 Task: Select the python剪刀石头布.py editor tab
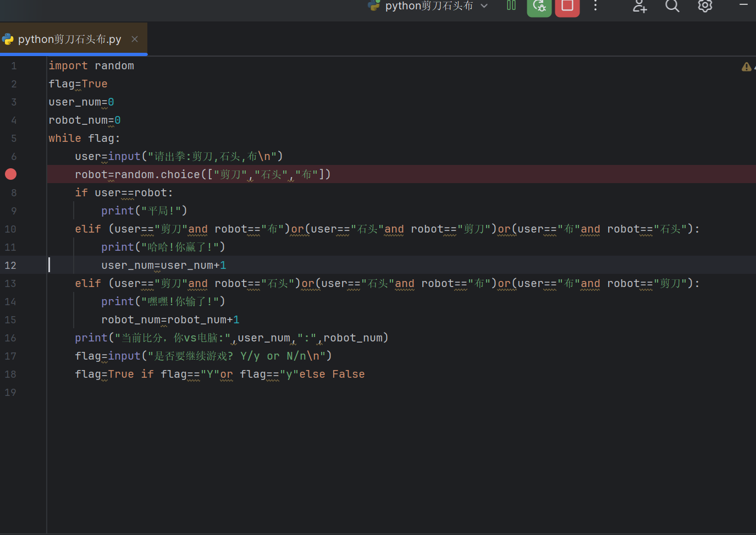[x=69, y=39]
